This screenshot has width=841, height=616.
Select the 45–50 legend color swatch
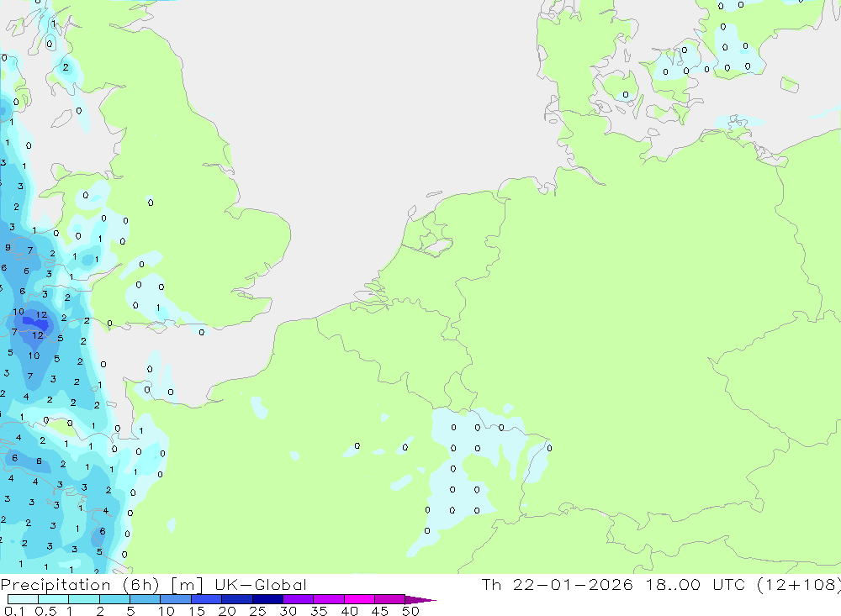(x=390, y=599)
